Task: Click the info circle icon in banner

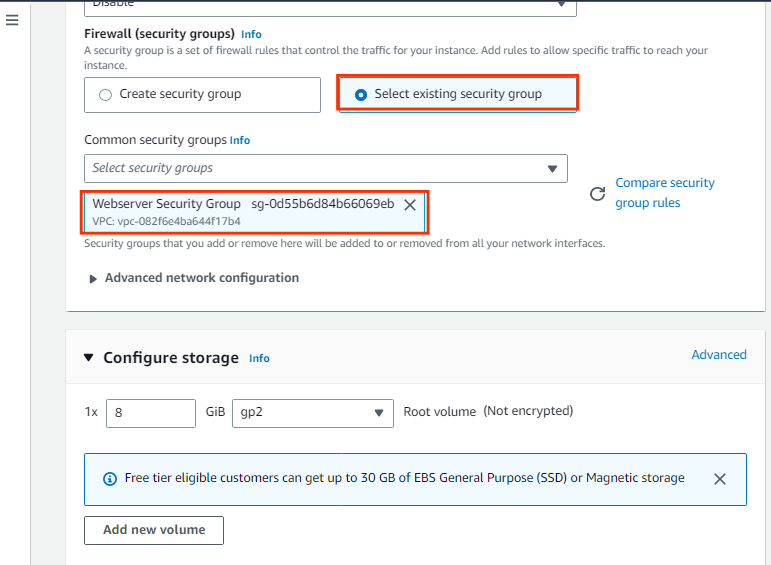Action: click(x=110, y=478)
